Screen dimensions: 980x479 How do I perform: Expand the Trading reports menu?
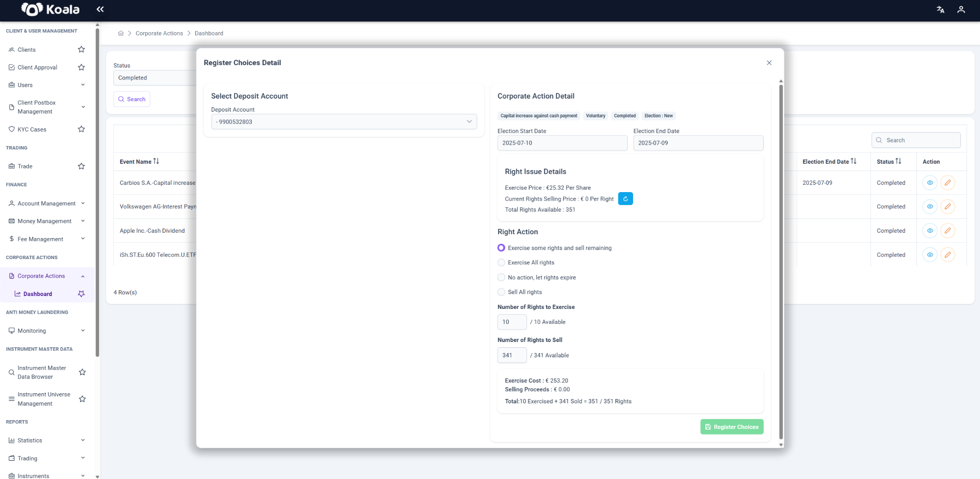pos(83,458)
